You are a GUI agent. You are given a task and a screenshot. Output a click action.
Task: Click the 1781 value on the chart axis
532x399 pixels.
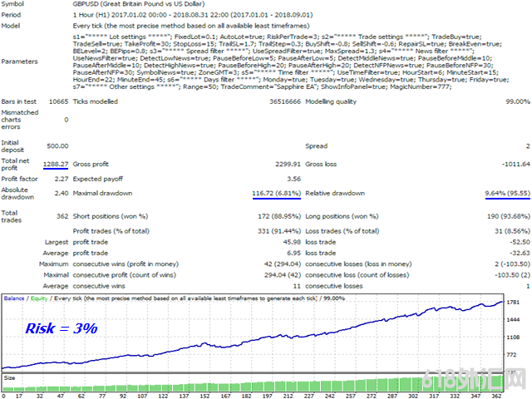coord(513,302)
